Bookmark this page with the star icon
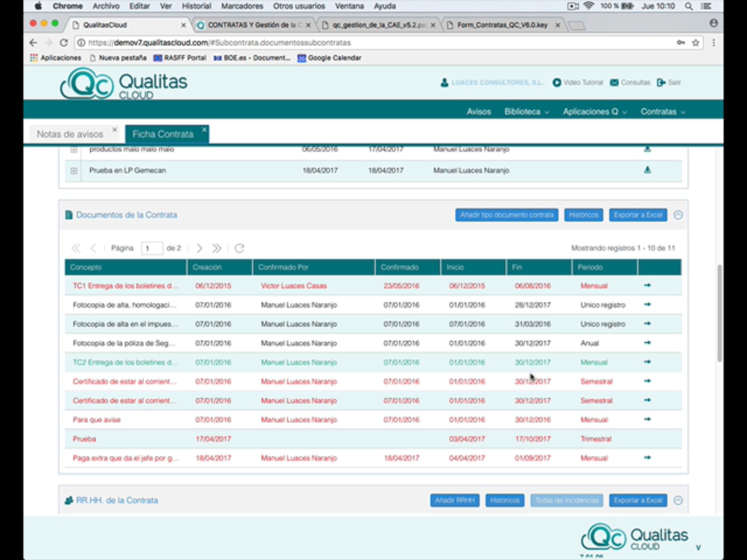Image resolution: width=747 pixels, height=560 pixels. pos(696,43)
